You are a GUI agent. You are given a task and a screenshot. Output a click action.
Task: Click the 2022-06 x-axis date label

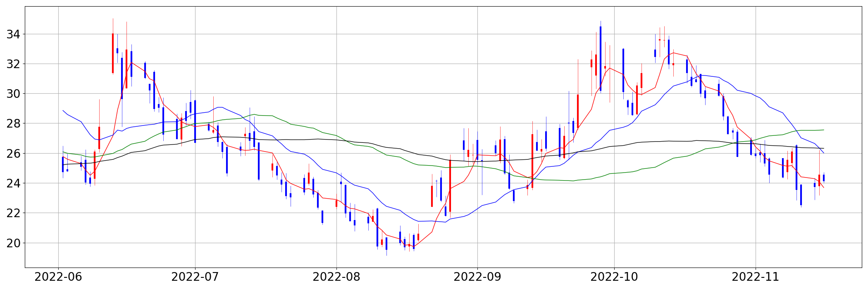coord(58,277)
